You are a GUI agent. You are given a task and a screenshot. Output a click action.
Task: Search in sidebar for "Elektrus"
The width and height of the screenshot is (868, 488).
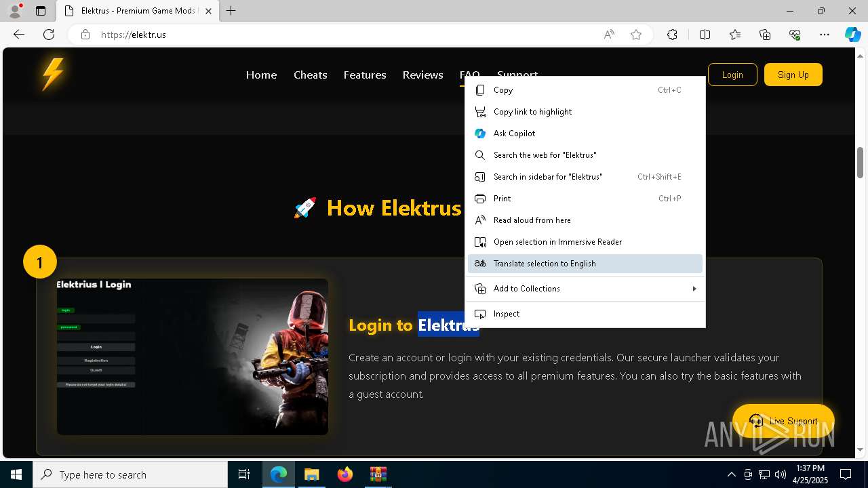585,177
